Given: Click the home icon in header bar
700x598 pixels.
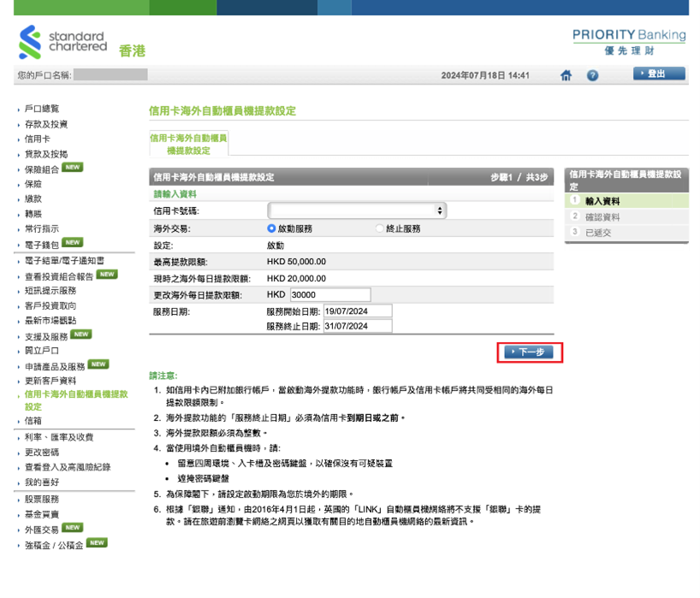Looking at the screenshot, I should click(566, 75).
